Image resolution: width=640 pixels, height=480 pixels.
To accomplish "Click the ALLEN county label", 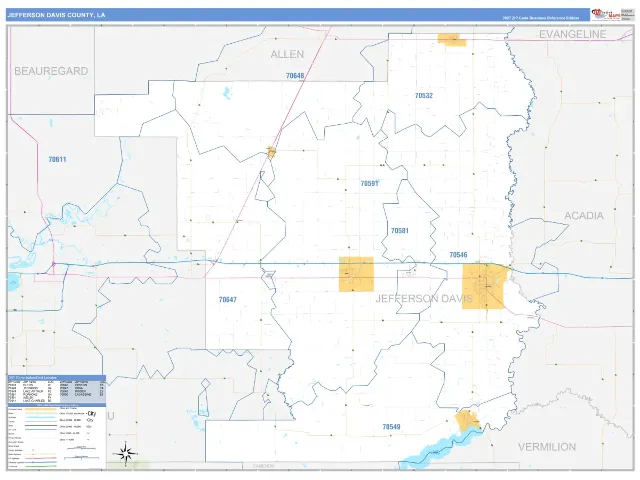I will 287,54.
